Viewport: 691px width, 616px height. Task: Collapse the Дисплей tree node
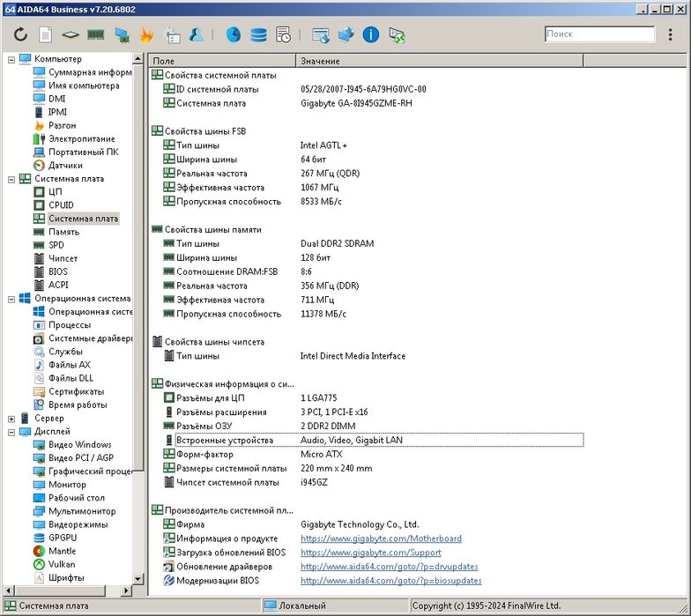tap(11, 432)
